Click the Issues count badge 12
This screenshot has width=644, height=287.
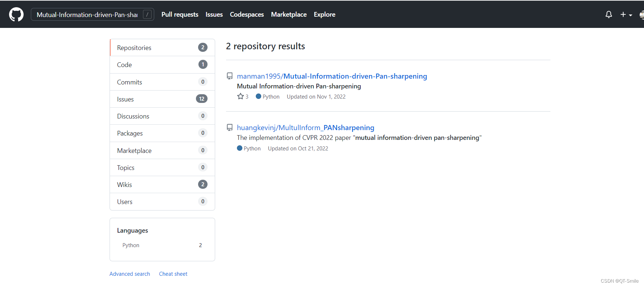(202, 99)
